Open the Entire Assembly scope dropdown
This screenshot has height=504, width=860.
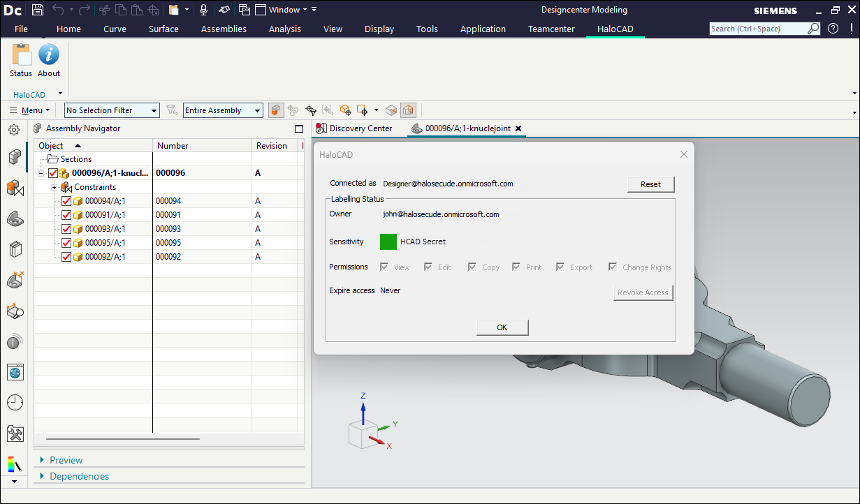coord(223,110)
